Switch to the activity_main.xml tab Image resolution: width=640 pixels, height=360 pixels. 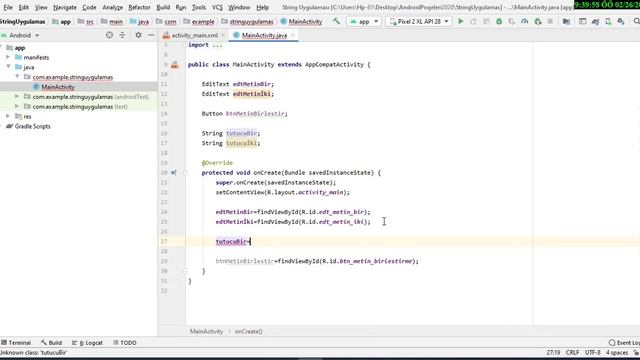194,36
